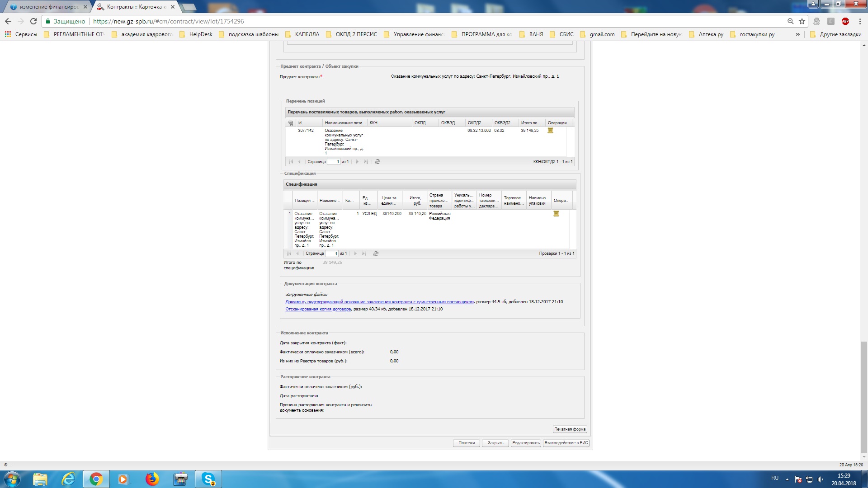This screenshot has width=868, height=488.
Task: Open the Отсканированная копия договора link
Action: click(x=318, y=309)
